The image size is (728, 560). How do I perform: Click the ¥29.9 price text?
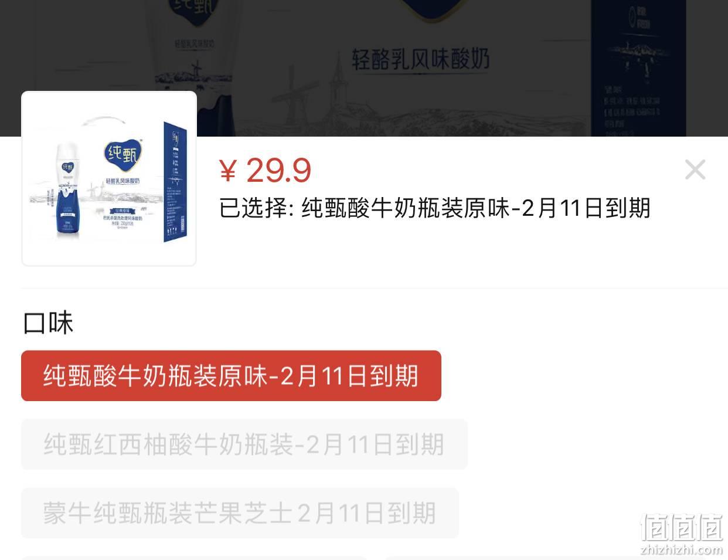click(x=265, y=170)
